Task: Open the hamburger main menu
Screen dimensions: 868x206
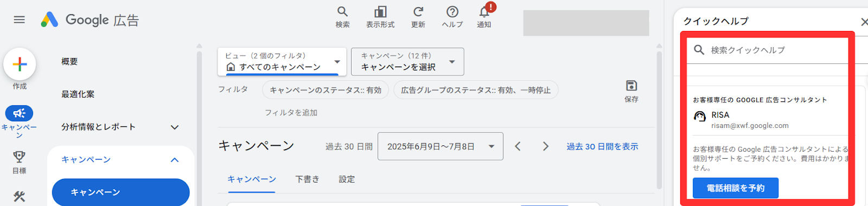Action: click(x=20, y=20)
